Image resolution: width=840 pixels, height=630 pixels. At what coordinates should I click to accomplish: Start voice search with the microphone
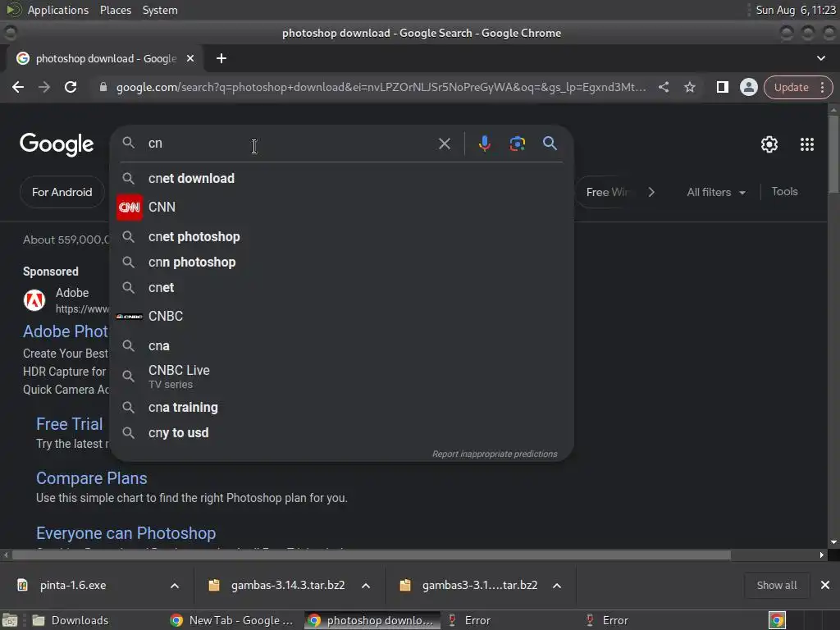tap(484, 144)
